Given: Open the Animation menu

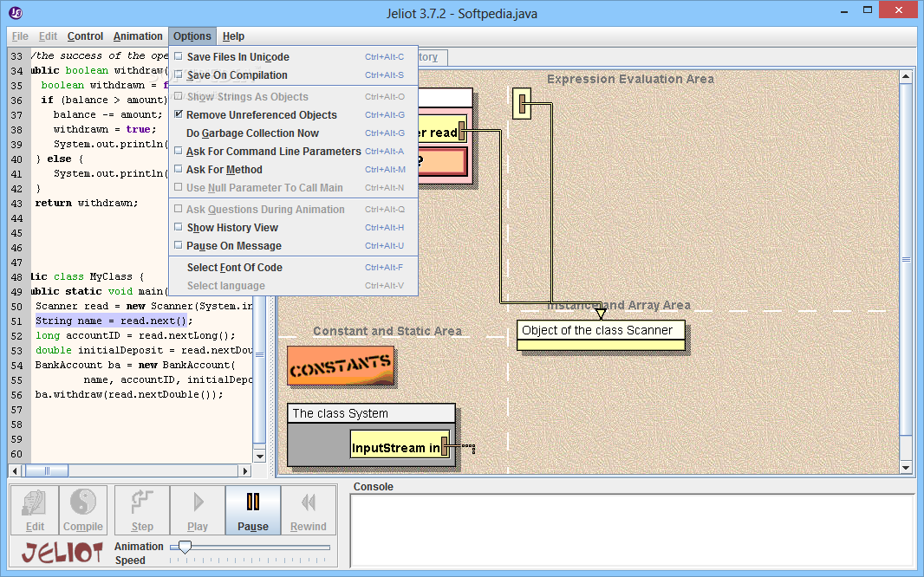Looking at the screenshot, I should pos(138,36).
